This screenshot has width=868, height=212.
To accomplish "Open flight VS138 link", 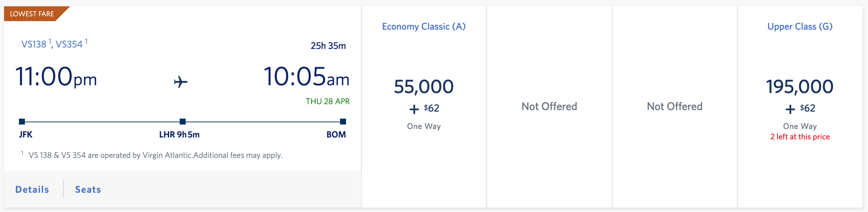I will [34, 44].
